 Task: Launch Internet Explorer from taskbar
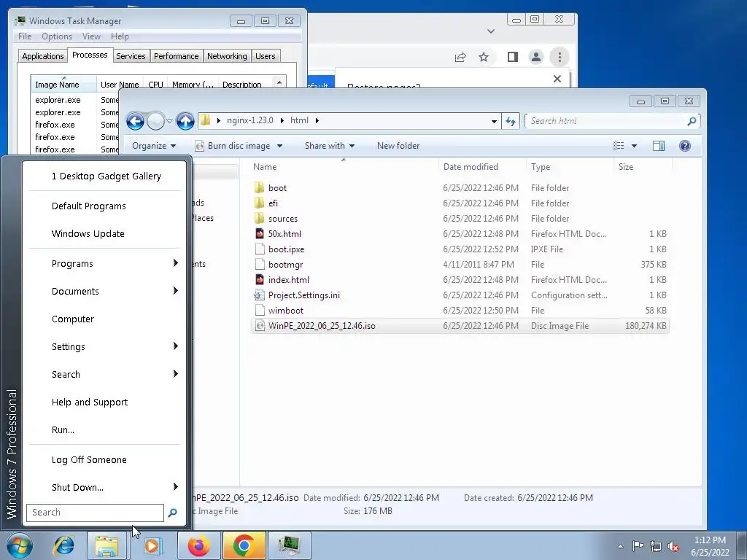coord(64,545)
